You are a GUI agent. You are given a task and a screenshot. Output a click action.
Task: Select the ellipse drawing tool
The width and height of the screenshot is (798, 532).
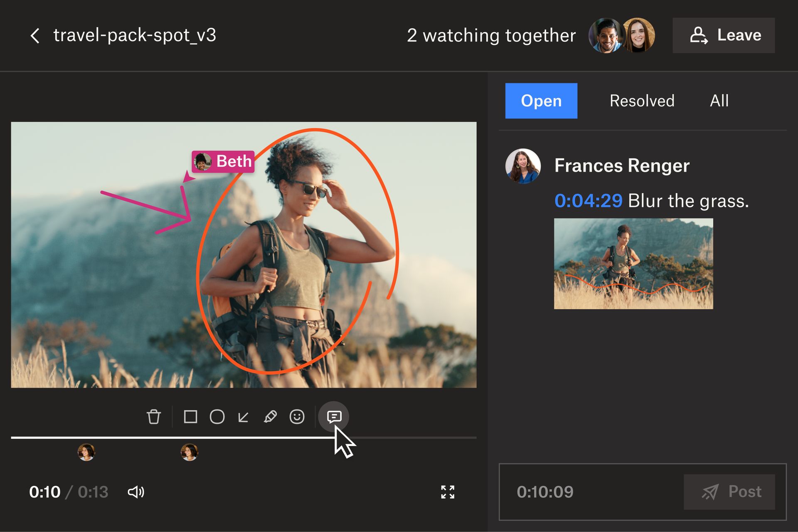tap(217, 417)
